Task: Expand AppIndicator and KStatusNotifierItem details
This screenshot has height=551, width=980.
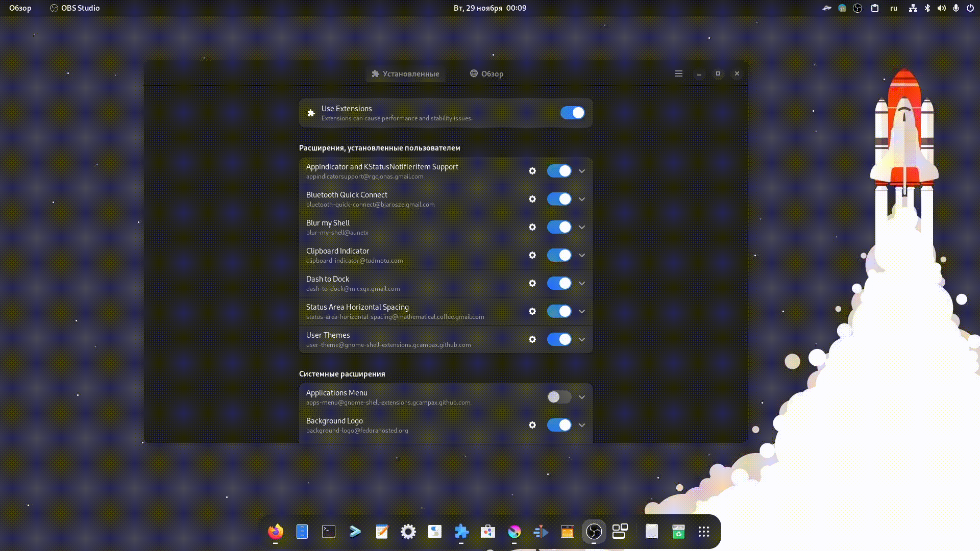Action: pos(582,171)
